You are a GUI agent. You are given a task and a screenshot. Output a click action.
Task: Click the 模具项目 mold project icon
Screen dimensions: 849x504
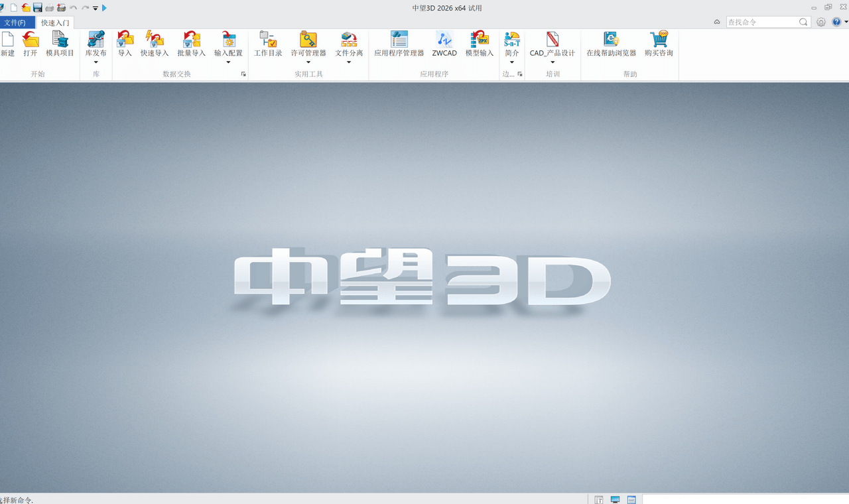60,44
